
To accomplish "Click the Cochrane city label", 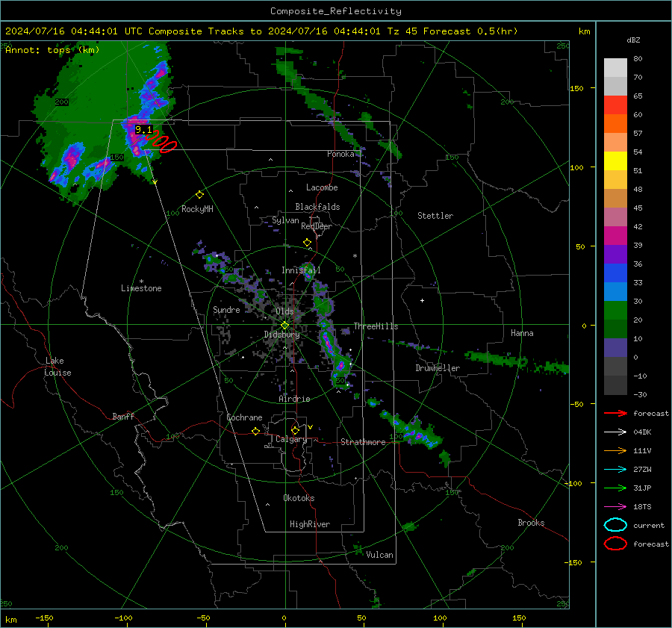I will (x=244, y=417).
